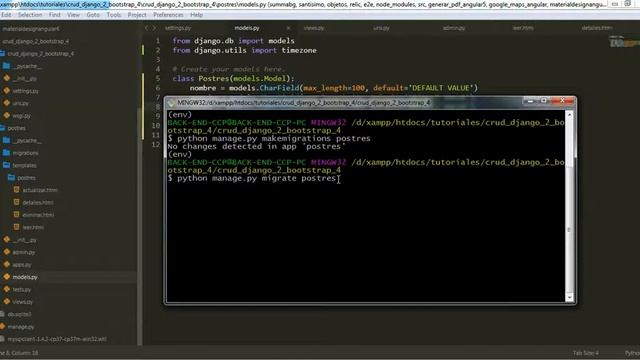640x360 pixels.
Task: Click the views.py file icon in sidebar
Action: [x=7, y=301]
